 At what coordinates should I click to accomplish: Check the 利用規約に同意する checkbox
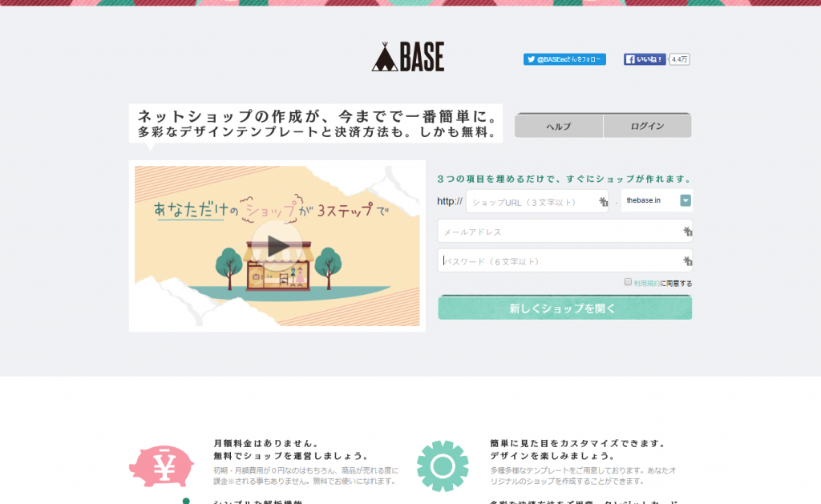[x=628, y=282]
